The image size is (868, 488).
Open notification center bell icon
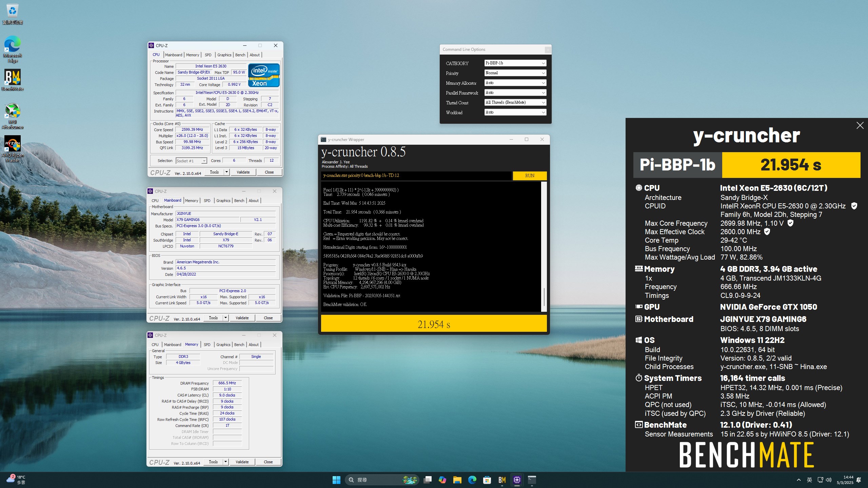(859, 480)
